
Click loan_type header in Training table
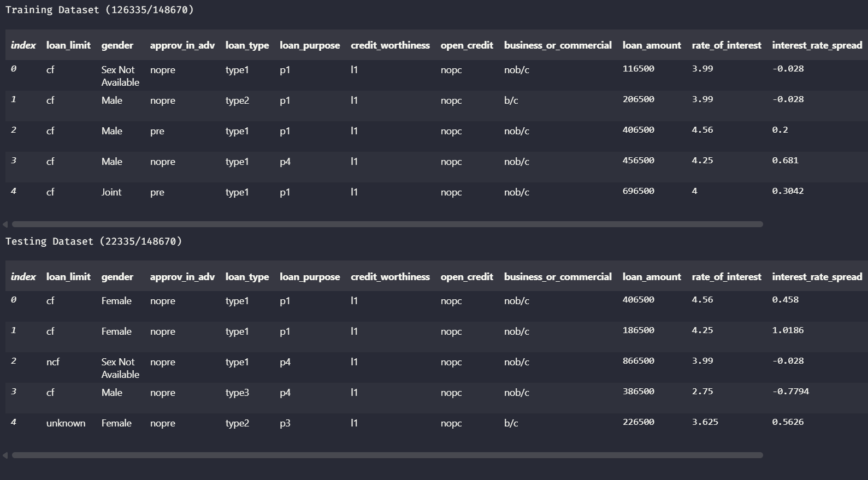click(x=247, y=45)
